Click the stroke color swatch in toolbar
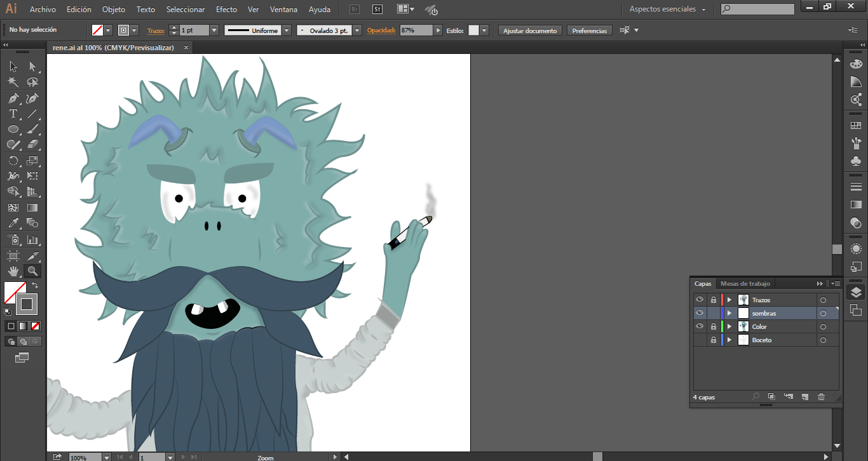Screen dimensions: 868x461 (x=27, y=304)
